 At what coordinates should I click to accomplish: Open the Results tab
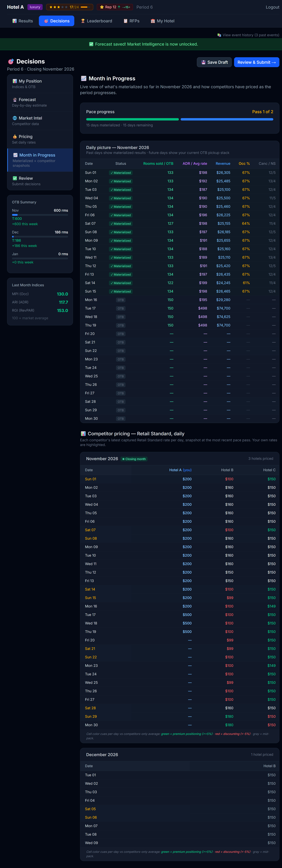pos(23,21)
